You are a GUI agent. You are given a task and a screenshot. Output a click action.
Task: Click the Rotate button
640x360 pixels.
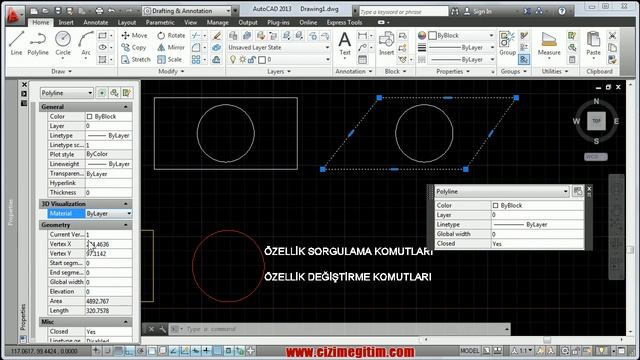click(x=171, y=36)
